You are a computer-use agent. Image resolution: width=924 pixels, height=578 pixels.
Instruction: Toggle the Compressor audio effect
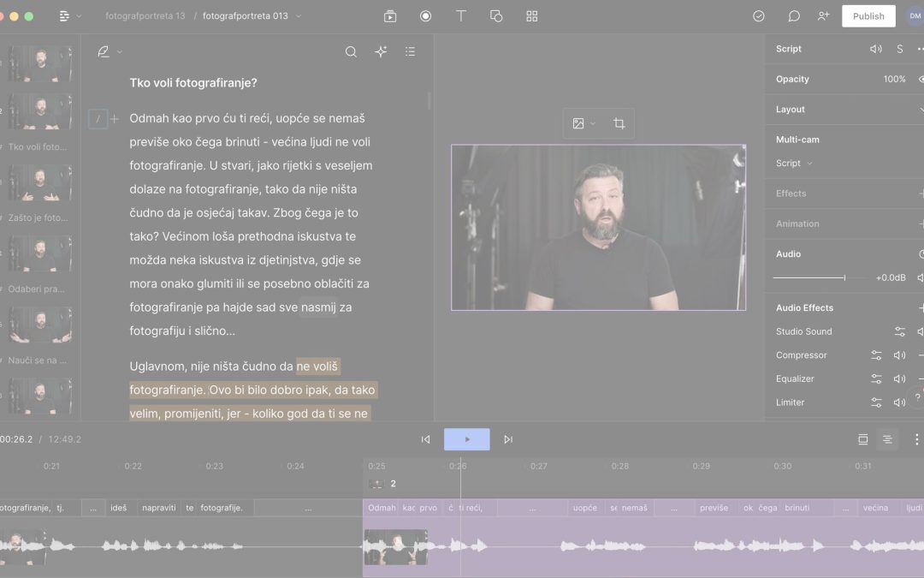pyautogui.click(x=899, y=355)
